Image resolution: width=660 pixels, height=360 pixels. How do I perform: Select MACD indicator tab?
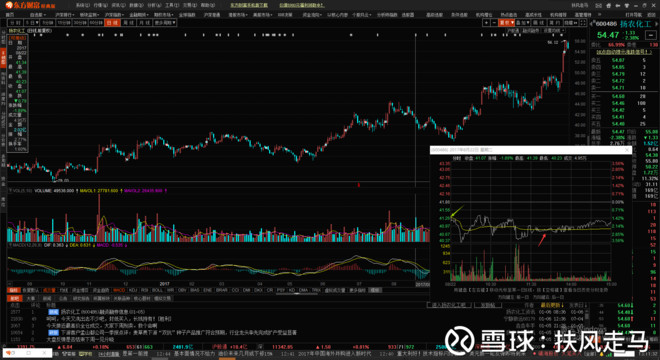point(119,290)
